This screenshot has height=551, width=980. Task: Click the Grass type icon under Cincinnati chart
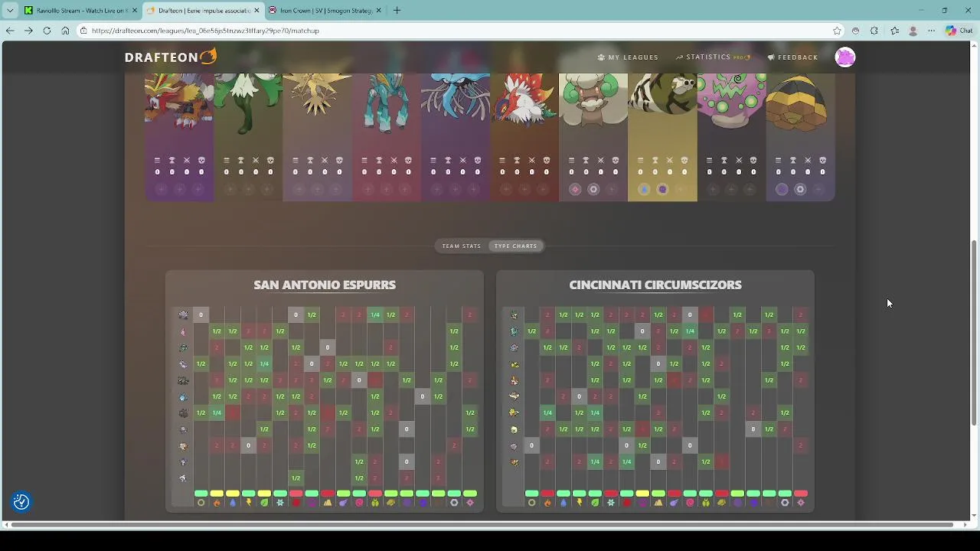[595, 503]
